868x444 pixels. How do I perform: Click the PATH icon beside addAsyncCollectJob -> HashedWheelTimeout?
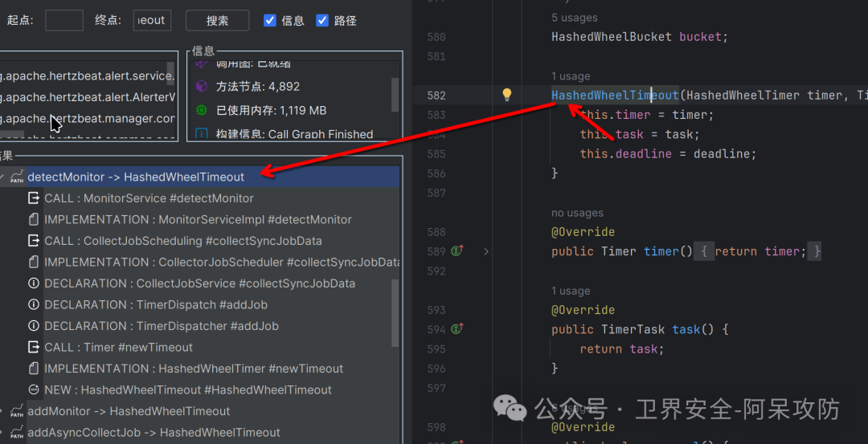tap(17, 433)
